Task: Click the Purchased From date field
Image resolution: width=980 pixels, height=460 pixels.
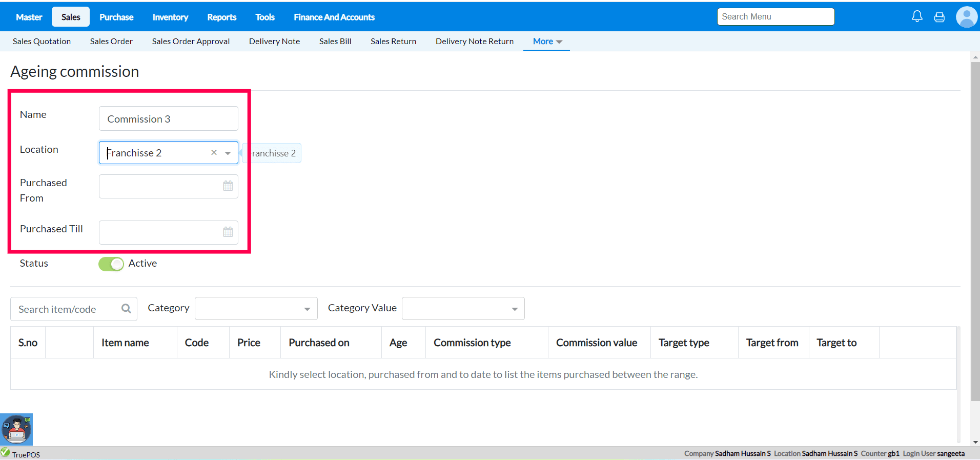Action: coord(168,186)
